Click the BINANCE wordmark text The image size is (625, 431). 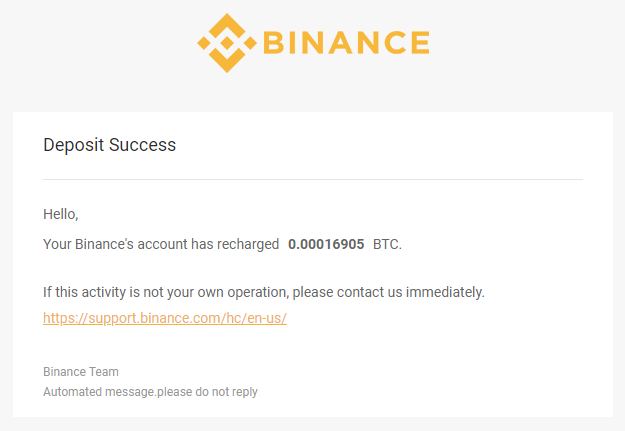click(x=346, y=43)
